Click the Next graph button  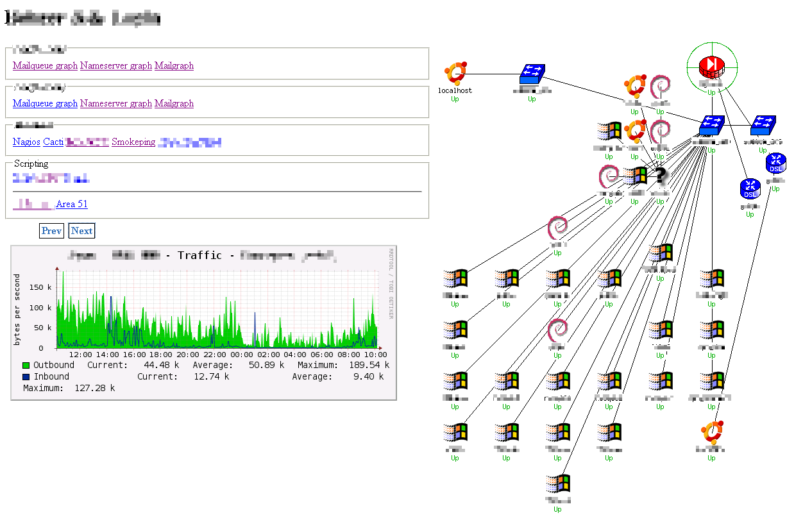(81, 231)
